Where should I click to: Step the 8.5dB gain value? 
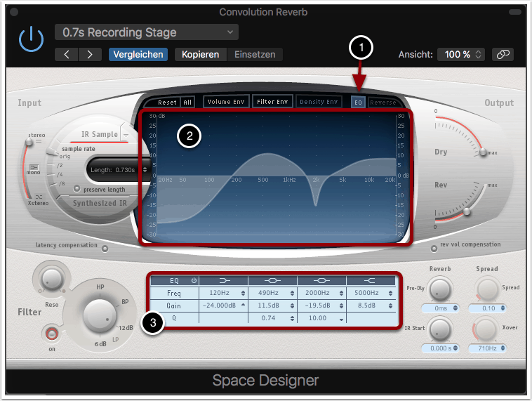(390, 305)
